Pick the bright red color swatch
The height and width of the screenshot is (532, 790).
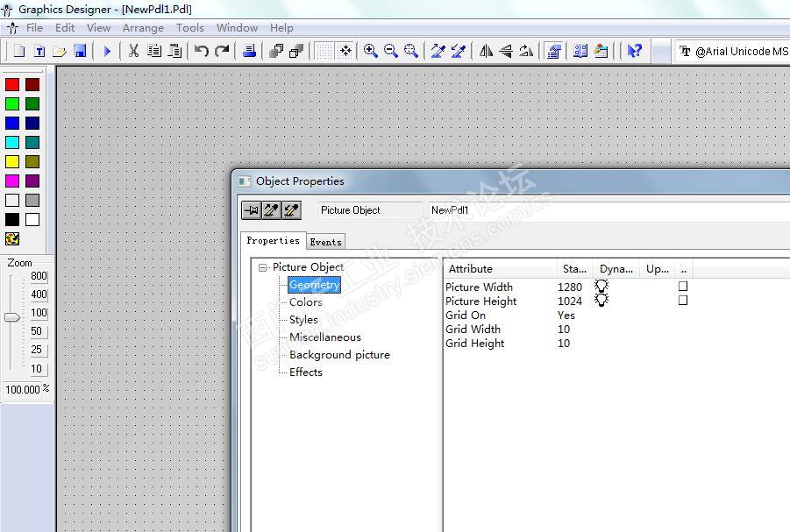tap(12, 85)
